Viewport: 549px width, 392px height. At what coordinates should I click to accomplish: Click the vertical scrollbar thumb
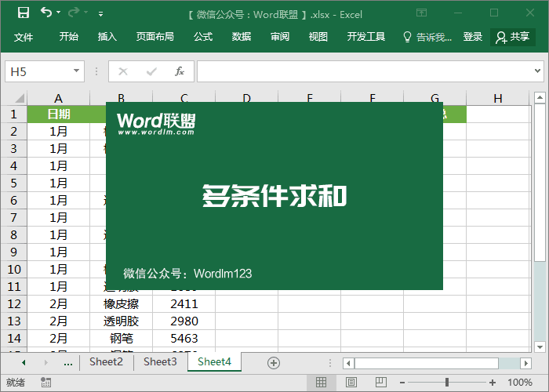pos(540,182)
